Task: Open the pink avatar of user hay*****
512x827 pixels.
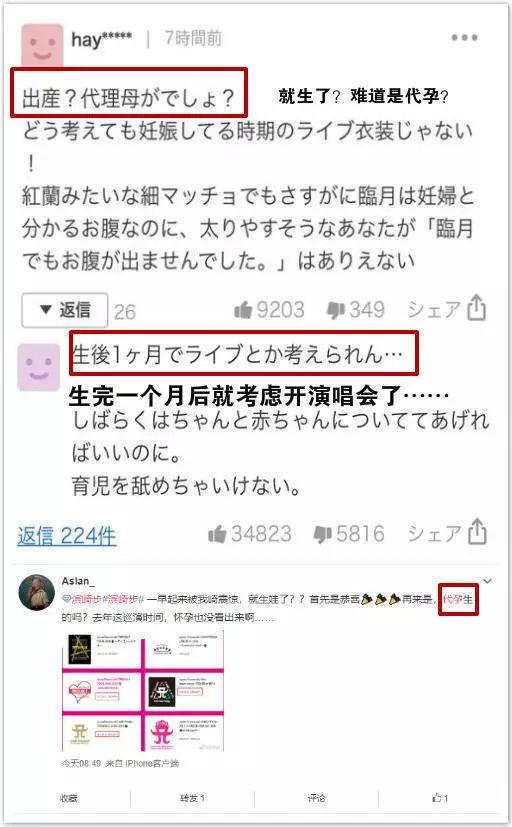Action: pos(42,46)
